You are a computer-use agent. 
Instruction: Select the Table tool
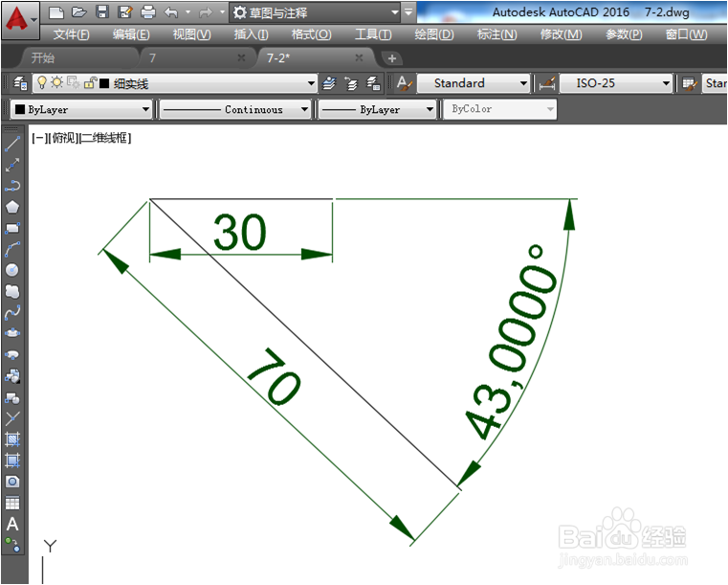click(x=12, y=503)
